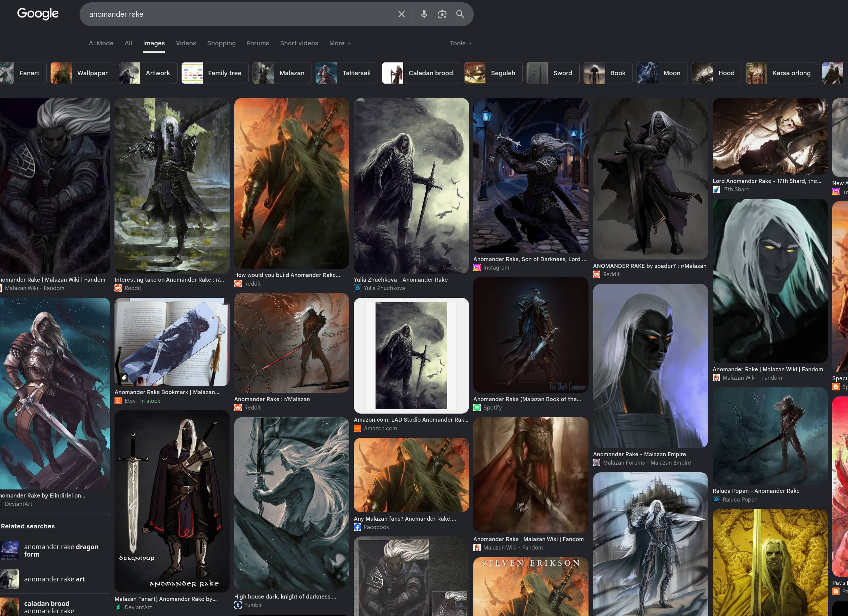Image resolution: width=848 pixels, height=616 pixels.
Task: Go to the Videos tab
Action: (x=186, y=43)
